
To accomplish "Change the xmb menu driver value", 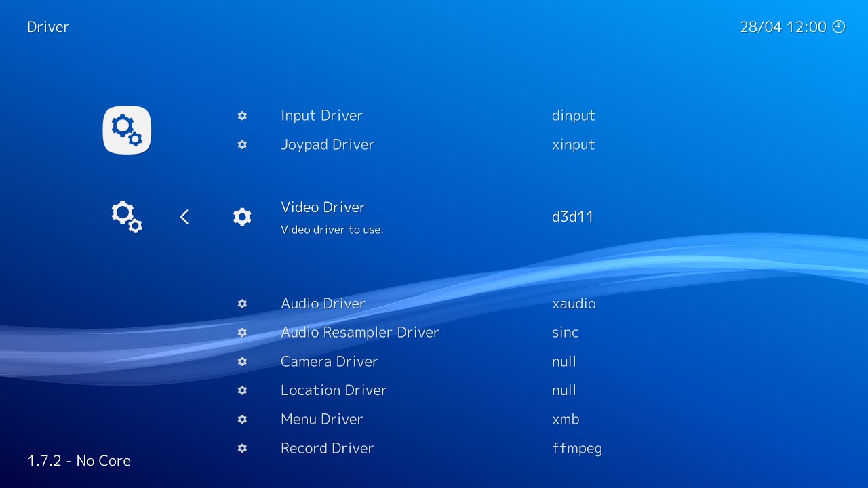I will [566, 420].
